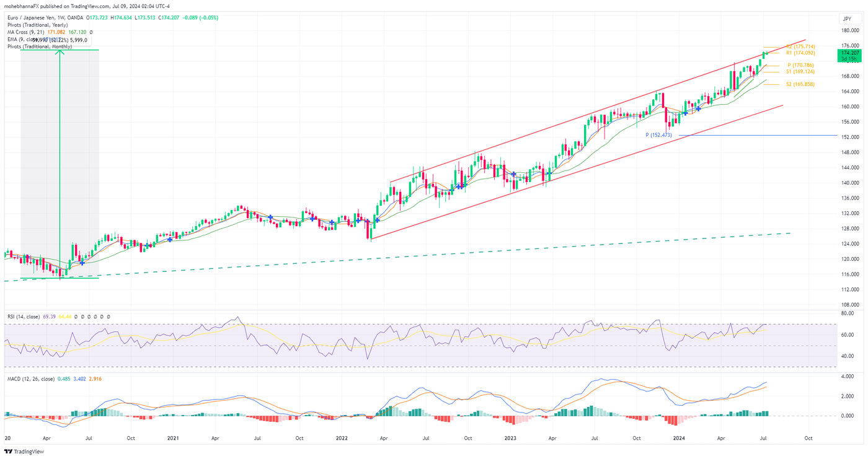The image size is (868, 459).
Task: Open the JPY currency selector
Action: pos(847,19)
